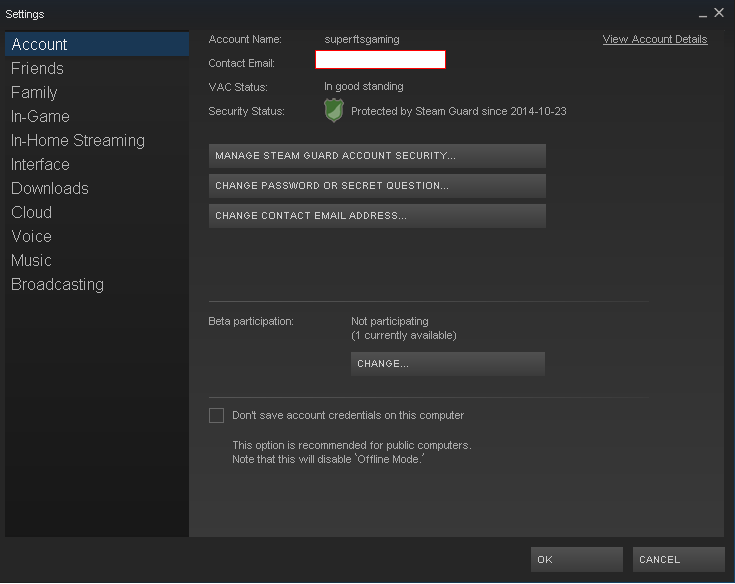Click the green Steam Guard shield icon
This screenshot has width=735, height=584.
pos(334,111)
